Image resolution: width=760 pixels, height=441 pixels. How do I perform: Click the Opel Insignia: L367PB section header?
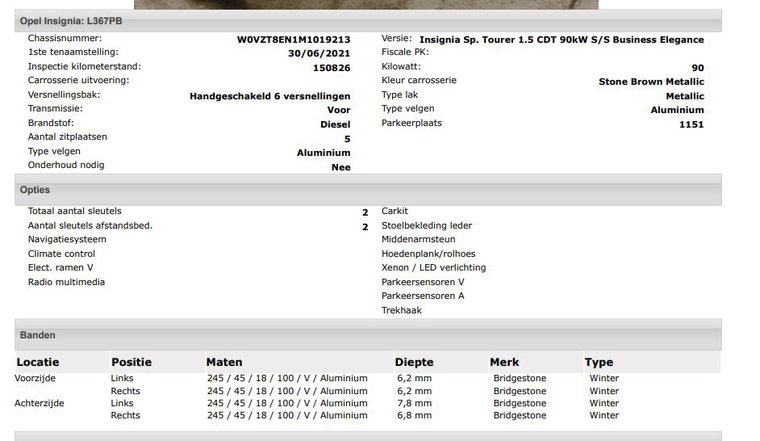click(x=368, y=21)
